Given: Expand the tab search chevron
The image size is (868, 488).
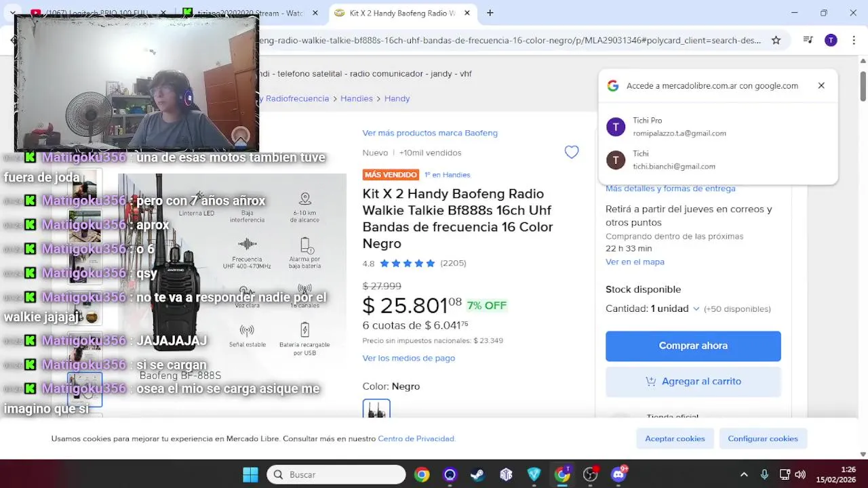Looking at the screenshot, I should coord(13,13).
